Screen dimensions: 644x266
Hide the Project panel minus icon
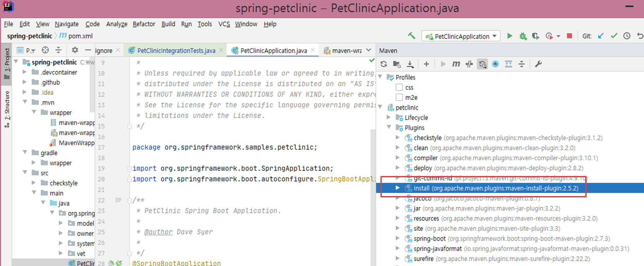pos(88,50)
